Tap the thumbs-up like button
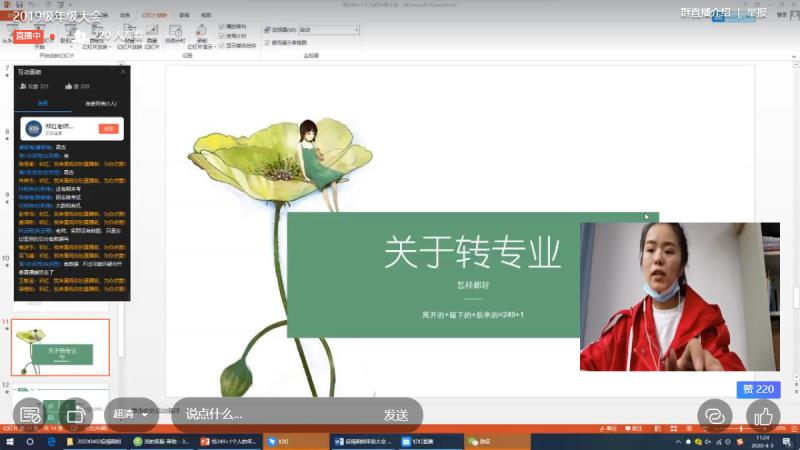The height and width of the screenshot is (450, 800). [763, 416]
